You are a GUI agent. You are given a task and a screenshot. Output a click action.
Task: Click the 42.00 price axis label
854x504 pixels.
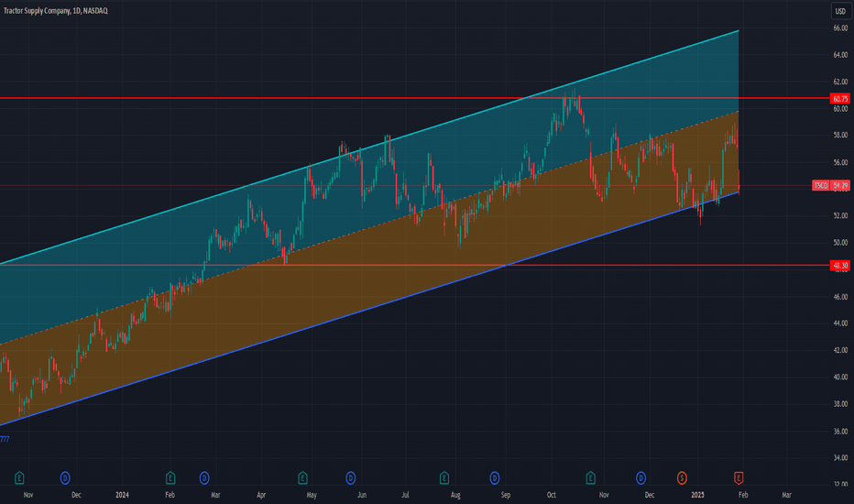tap(840, 350)
